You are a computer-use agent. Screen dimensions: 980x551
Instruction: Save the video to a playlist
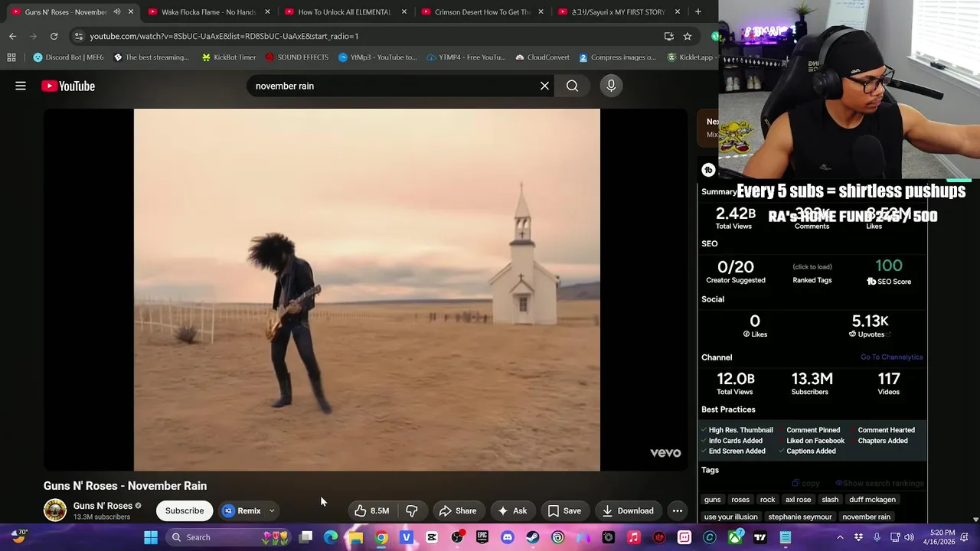[564, 510]
